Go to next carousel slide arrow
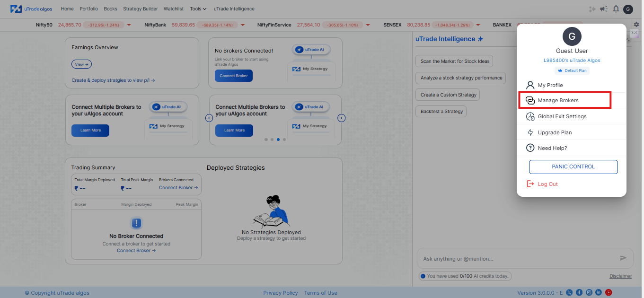The width and height of the screenshot is (644, 298). [342, 118]
